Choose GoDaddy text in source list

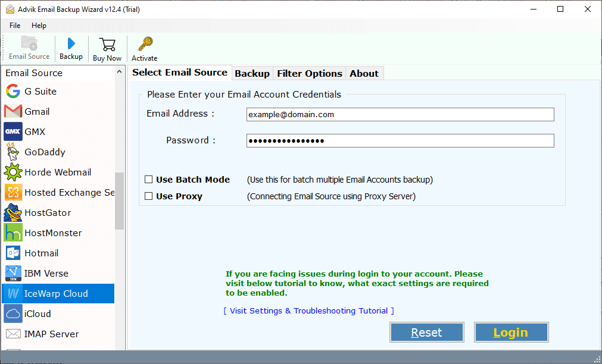coord(45,152)
